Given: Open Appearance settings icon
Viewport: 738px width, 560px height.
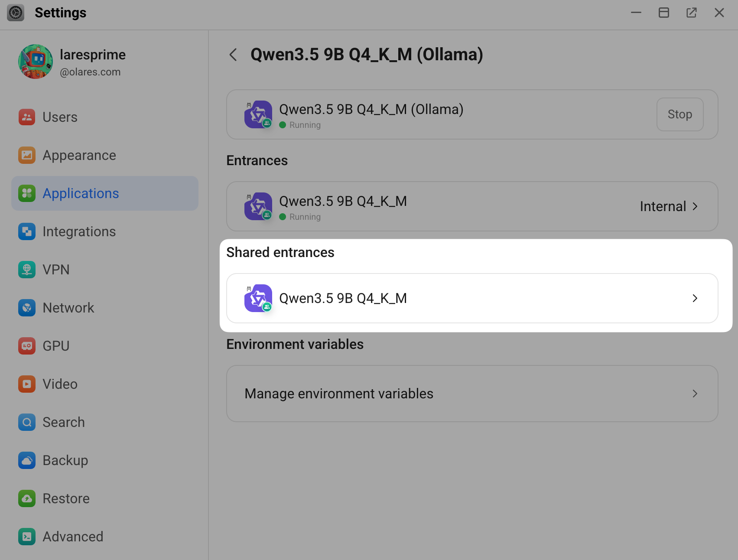Looking at the screenshot, I should point(27,155).
